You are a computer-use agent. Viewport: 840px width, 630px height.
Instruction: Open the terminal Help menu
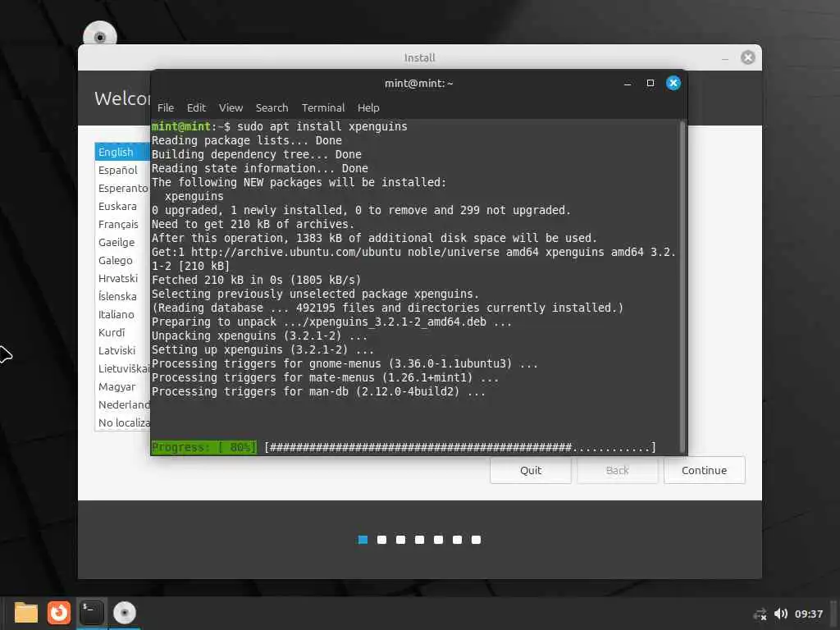(x=368, y=107)
